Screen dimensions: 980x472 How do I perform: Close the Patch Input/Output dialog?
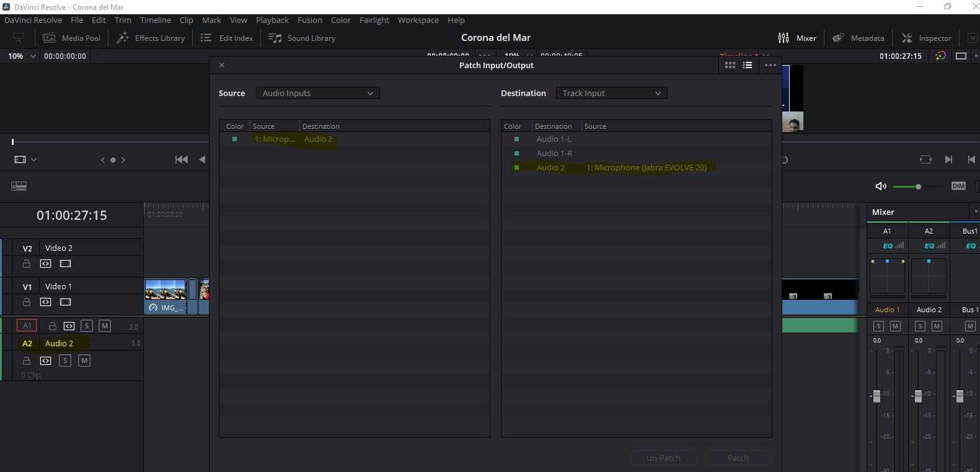point(222,65)
